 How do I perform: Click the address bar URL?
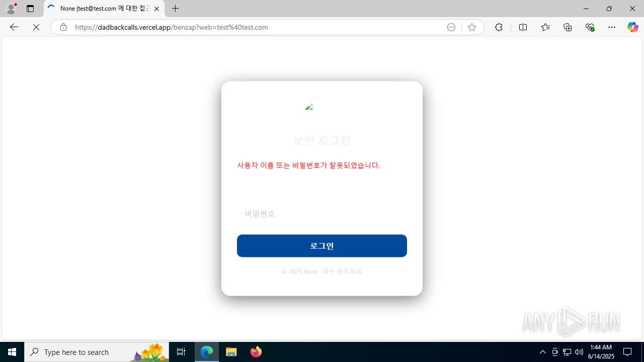(x=172, y=27)
